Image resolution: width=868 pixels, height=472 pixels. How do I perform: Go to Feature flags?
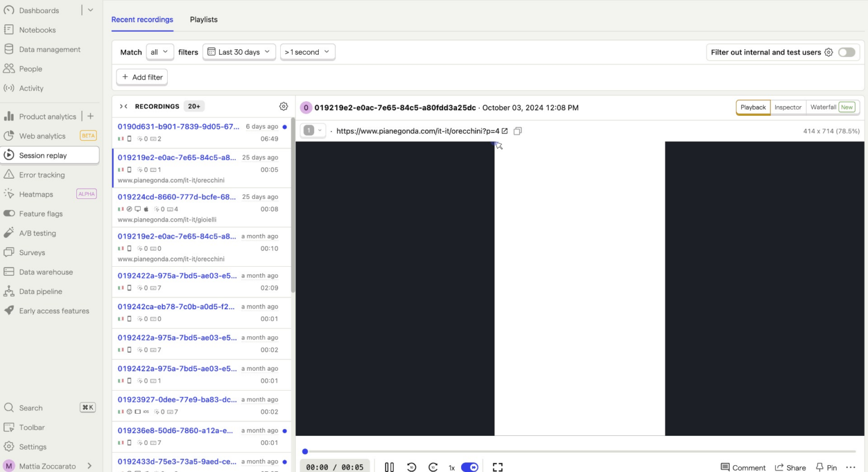tap(41, 214)
